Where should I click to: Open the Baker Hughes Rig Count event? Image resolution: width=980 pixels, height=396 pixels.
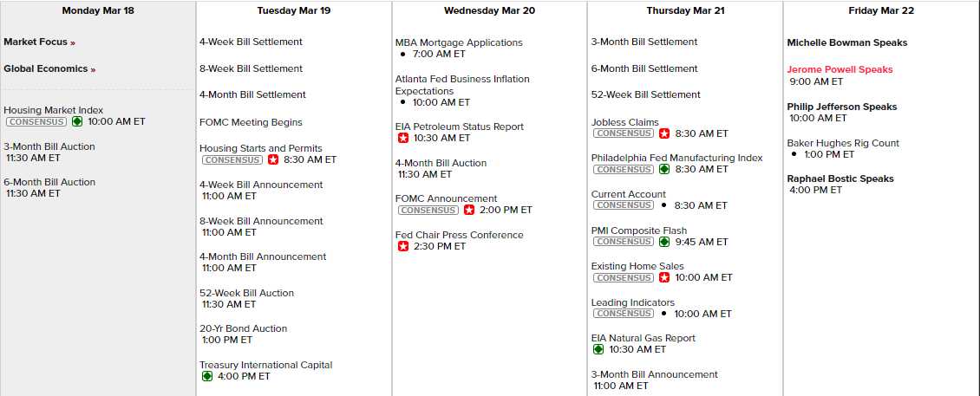pyautogui.click(x=843, y=144)
